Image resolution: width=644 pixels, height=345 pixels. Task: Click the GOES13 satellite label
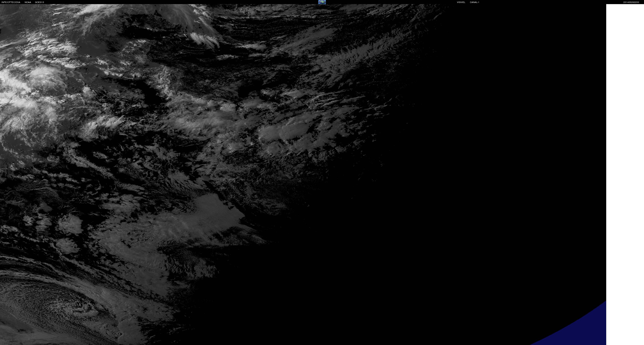[x=39, y=2]
